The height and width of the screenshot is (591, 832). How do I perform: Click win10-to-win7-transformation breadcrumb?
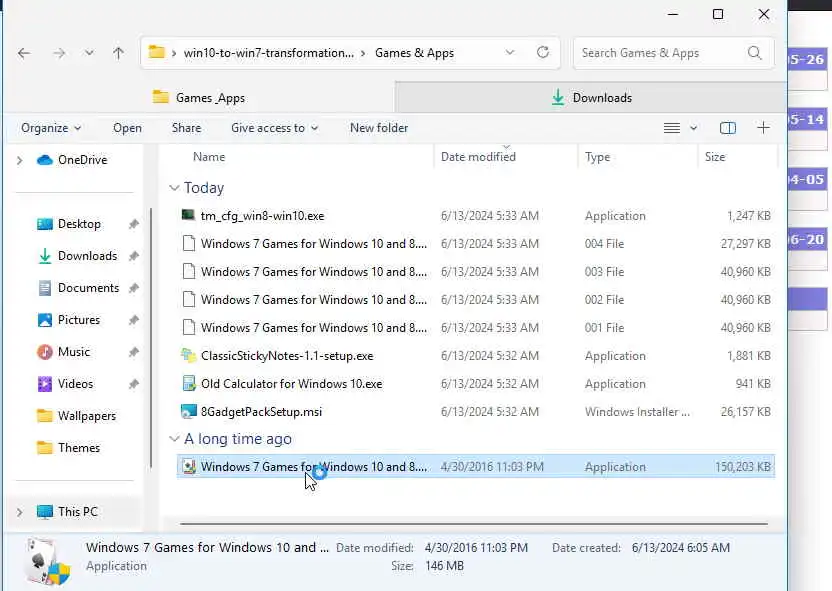click(x=268, y=53)
